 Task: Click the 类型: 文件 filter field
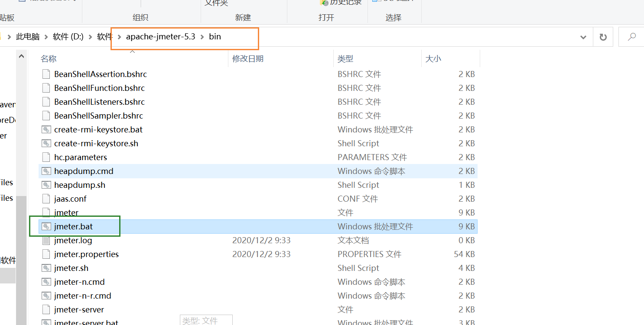(x=206, y=320)
